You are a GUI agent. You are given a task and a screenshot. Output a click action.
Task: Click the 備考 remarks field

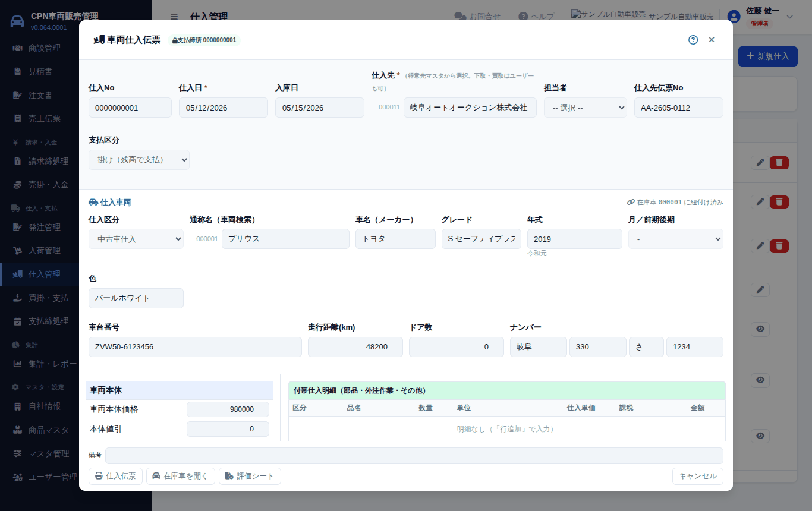click(414, 456)
